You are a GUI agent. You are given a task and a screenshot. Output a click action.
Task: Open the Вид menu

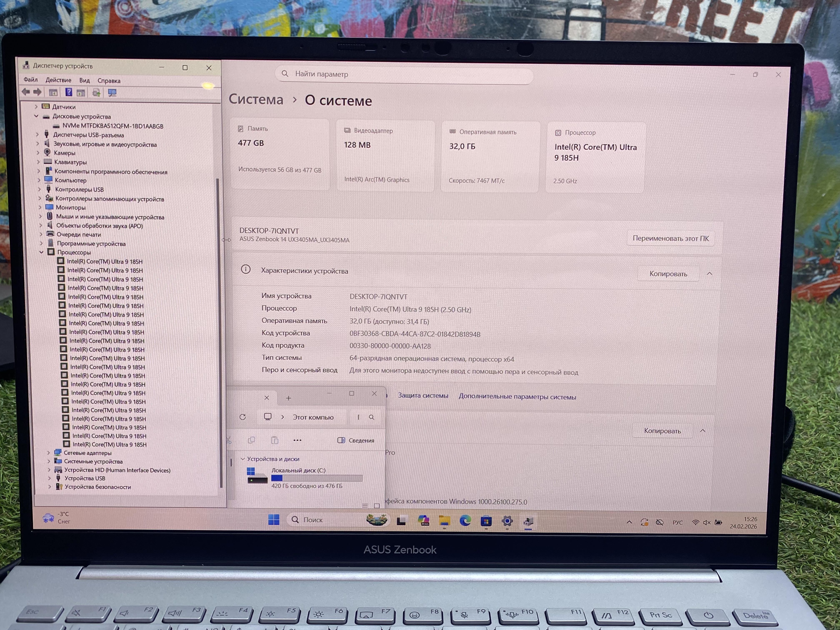click(84, 80)
